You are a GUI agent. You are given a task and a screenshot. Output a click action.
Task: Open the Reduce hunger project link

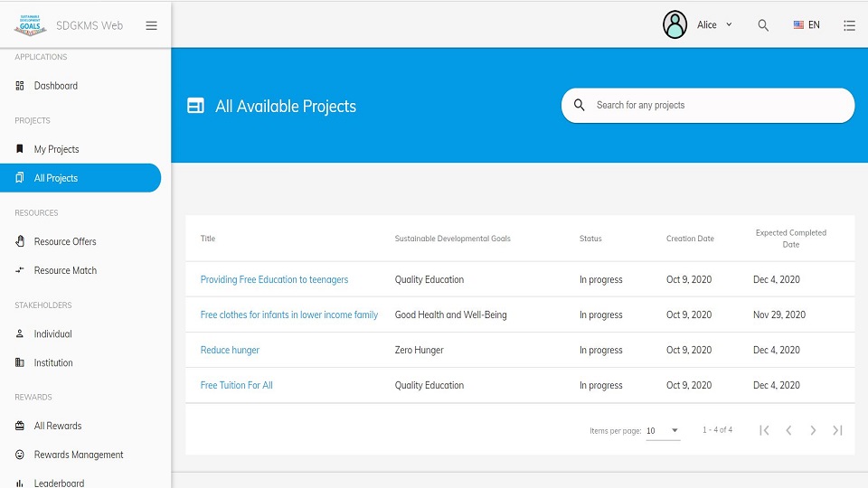point(230,351)
